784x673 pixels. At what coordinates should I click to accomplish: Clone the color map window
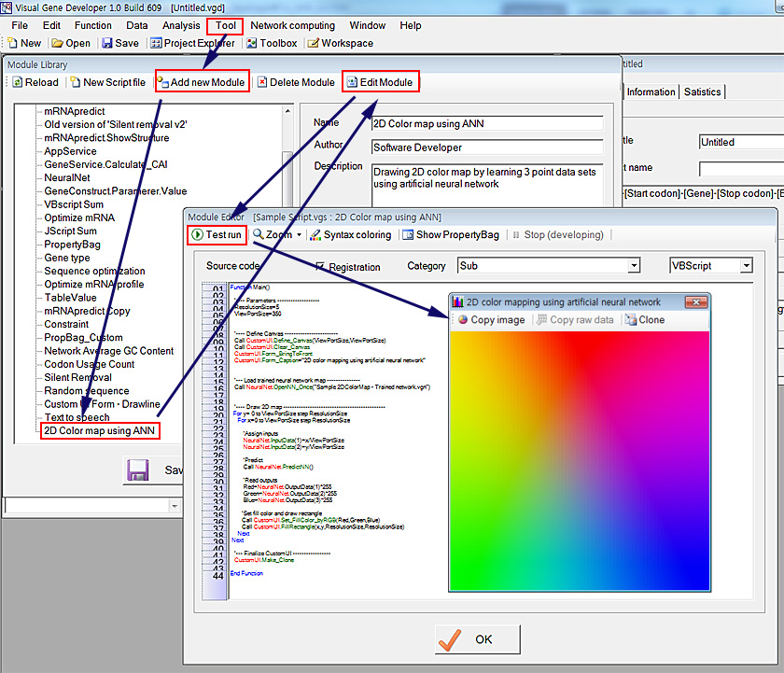645,319
